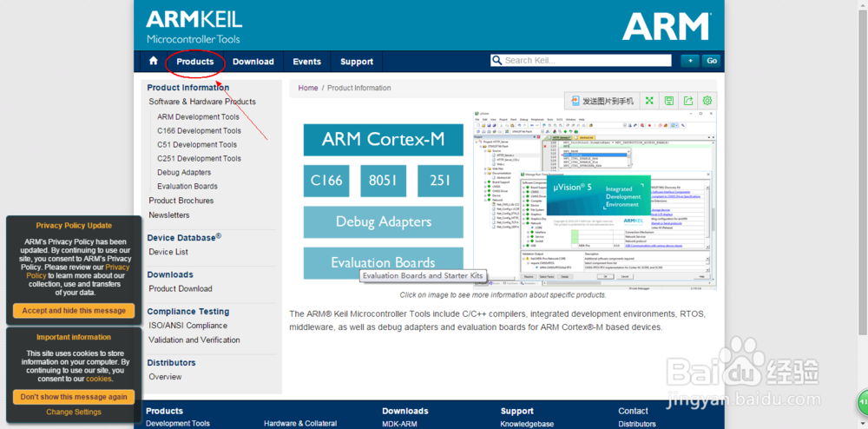The height and width of the screenshot is (429, 868).
Task: Click Don't show this message again
Action: click(x=74, y=397)
